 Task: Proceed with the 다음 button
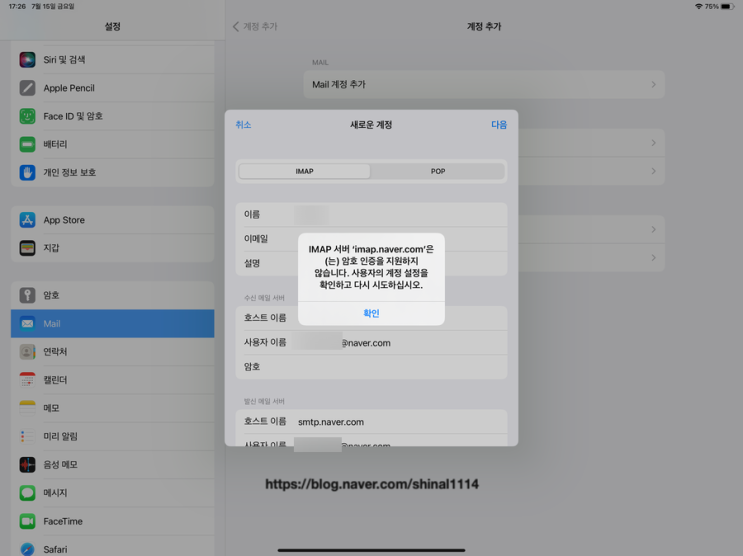[499, 125]
